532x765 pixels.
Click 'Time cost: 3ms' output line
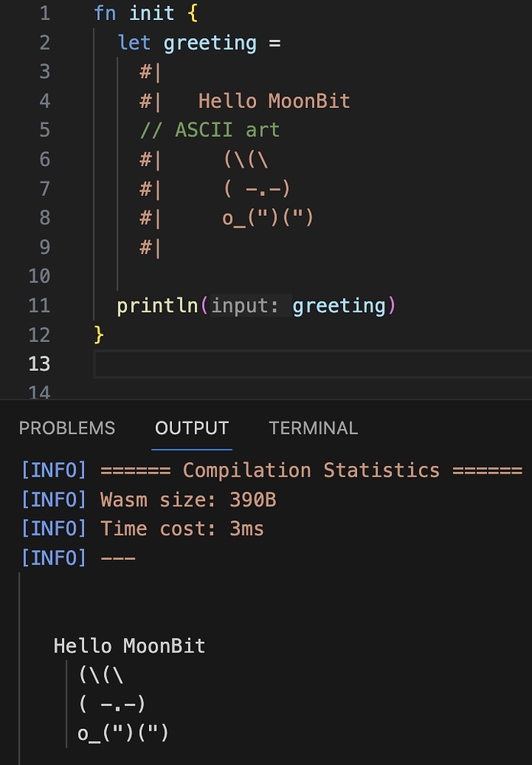coord(183,529)
